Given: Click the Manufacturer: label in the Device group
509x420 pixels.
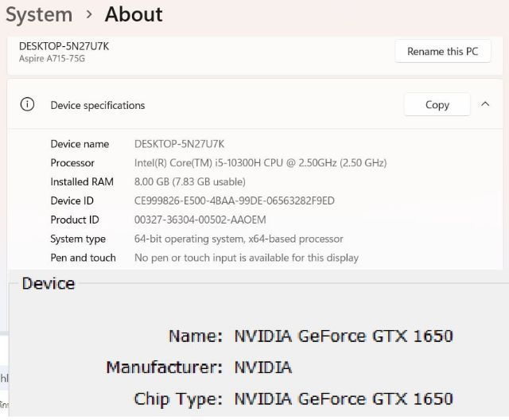Looking at the screenshot, I should (165, 367).
